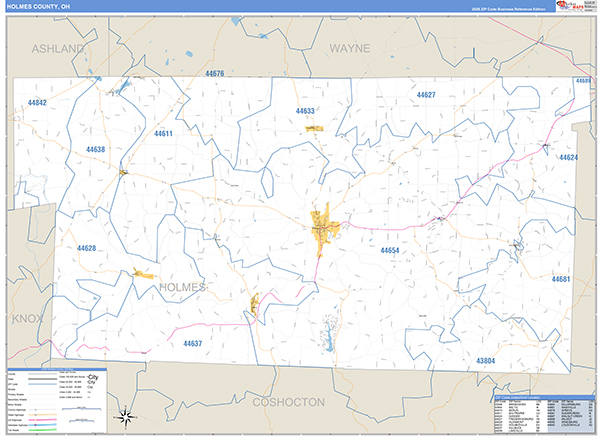This screenshot has height=436, width=600.
Task: Select ZIP code label 44637
Action: point(192,343)
